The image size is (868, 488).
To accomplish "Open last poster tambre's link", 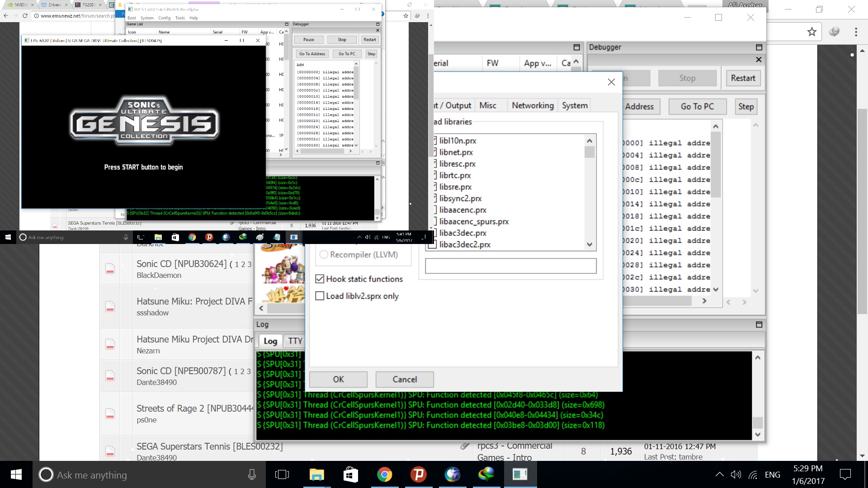I will pyautogui.click(x=690, y=457).
